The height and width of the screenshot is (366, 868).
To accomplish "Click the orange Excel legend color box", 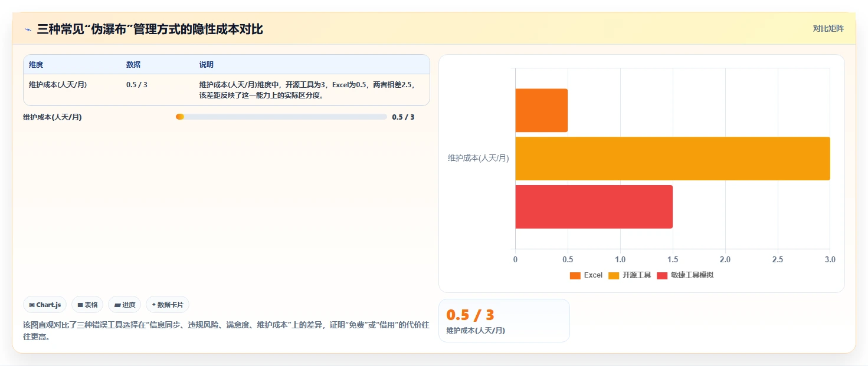I will [575, 275].
